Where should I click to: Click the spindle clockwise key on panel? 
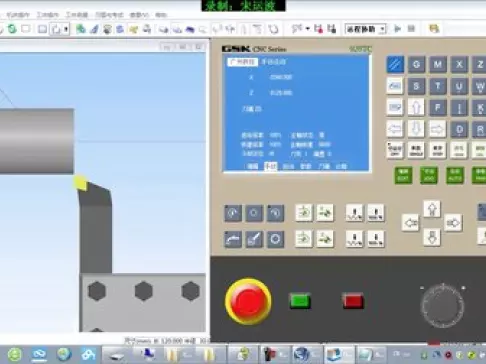tap(233, 213)
